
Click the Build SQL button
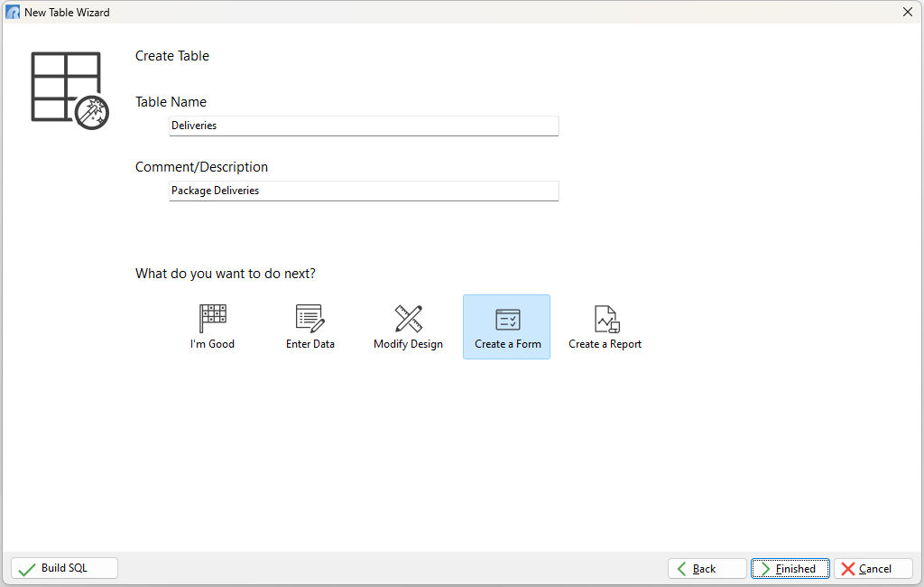tap(64, 568)
